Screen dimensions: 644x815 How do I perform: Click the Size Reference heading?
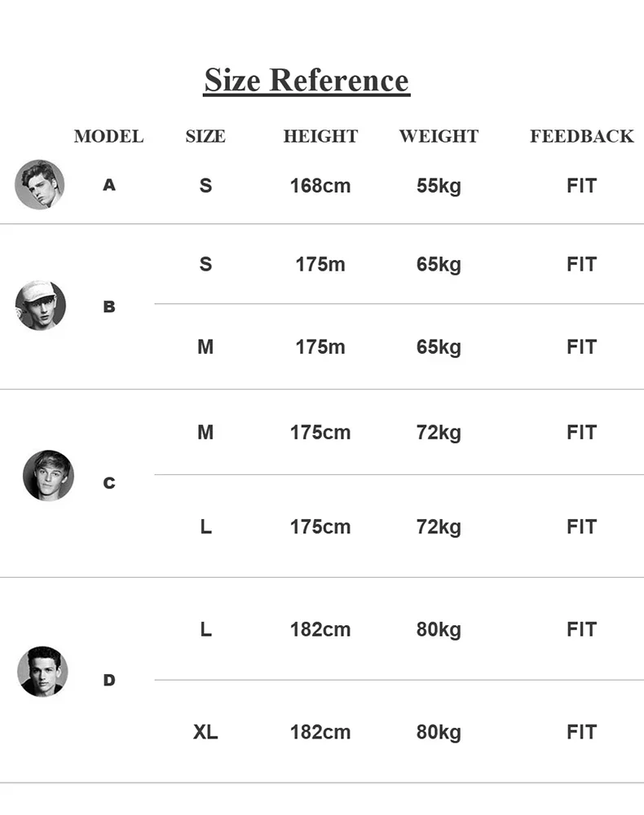pyautogui.click(x=306, y=81)
